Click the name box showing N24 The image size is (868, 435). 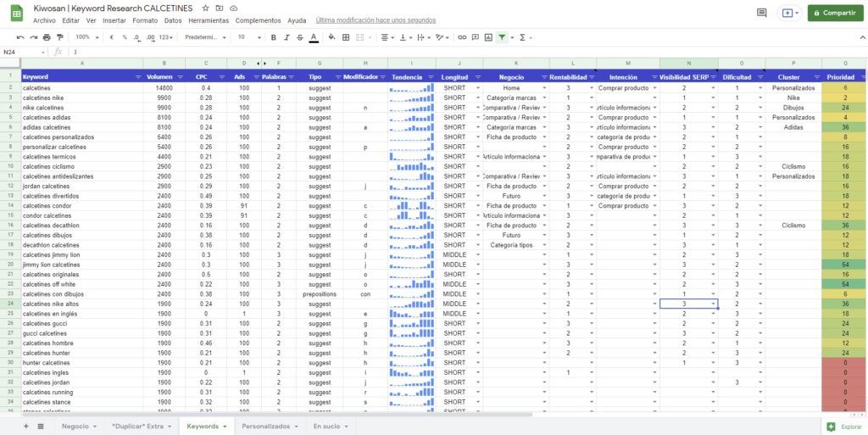tap(23, 52)
